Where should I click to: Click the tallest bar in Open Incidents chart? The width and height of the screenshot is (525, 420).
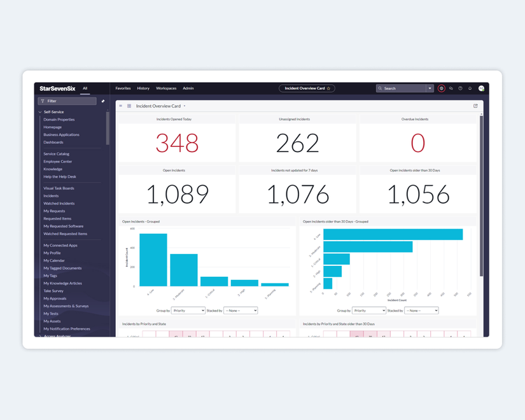[153, 261]
